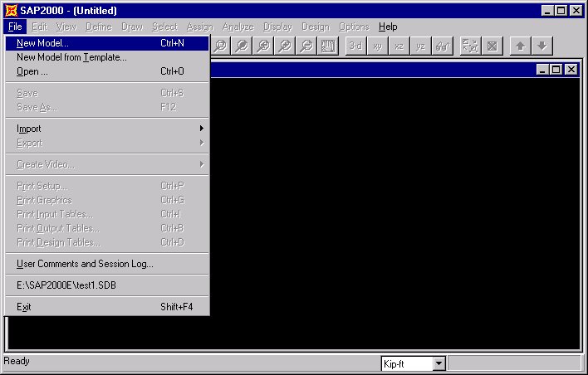Image resolution: width=588 pixels, height=375 pixels.
Task: Open the Design menu
Action: [x=316, y=27]
